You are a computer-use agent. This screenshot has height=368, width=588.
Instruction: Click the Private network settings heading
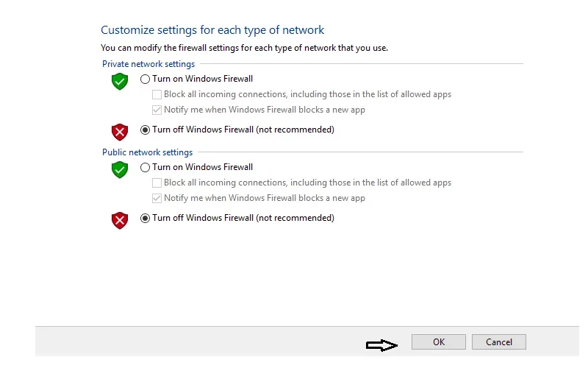point(148,64)
